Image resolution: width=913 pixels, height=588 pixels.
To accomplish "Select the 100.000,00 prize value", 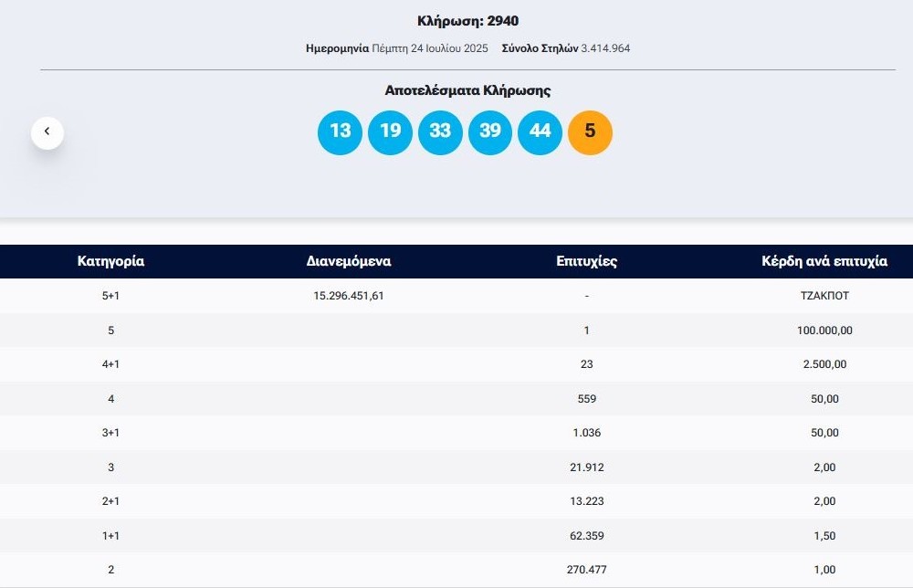I will point(824,331).
